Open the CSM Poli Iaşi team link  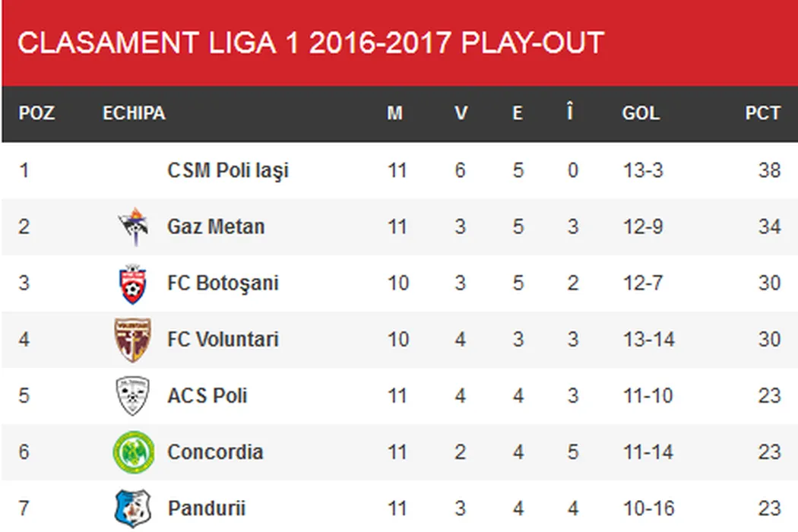tap(228, 170)
